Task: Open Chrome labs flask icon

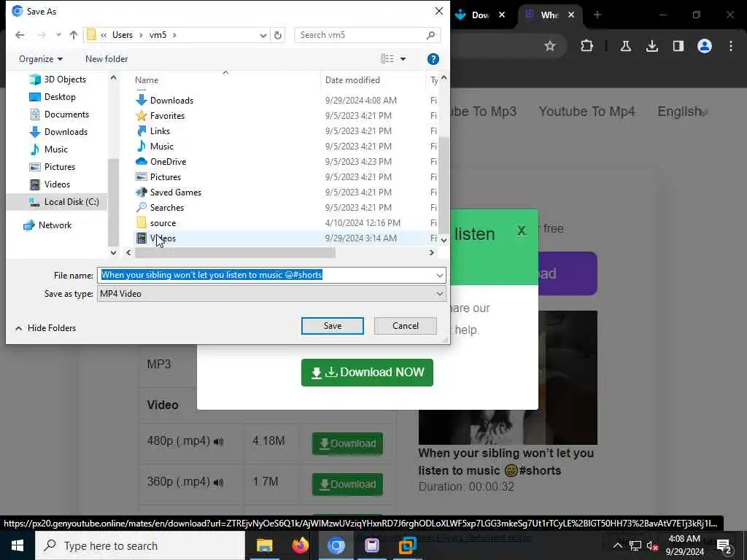Action: pyautogui.click(x=625, y=46)
